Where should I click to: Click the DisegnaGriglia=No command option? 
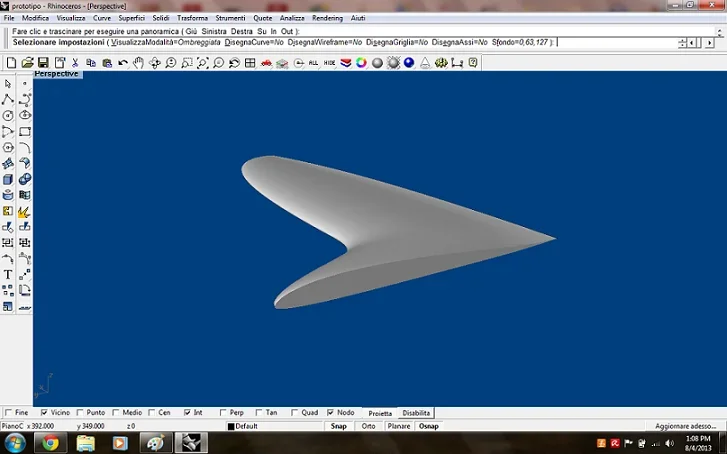(397, 42)
